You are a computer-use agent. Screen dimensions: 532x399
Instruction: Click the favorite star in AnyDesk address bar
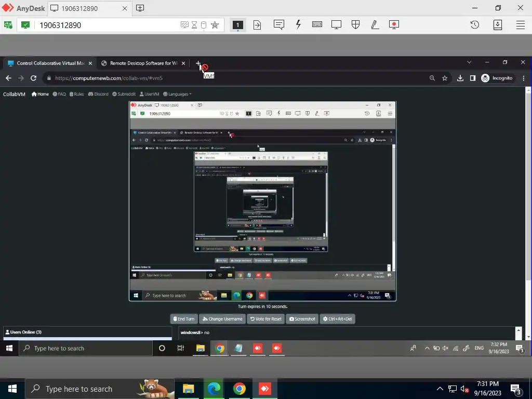point(215,25)
